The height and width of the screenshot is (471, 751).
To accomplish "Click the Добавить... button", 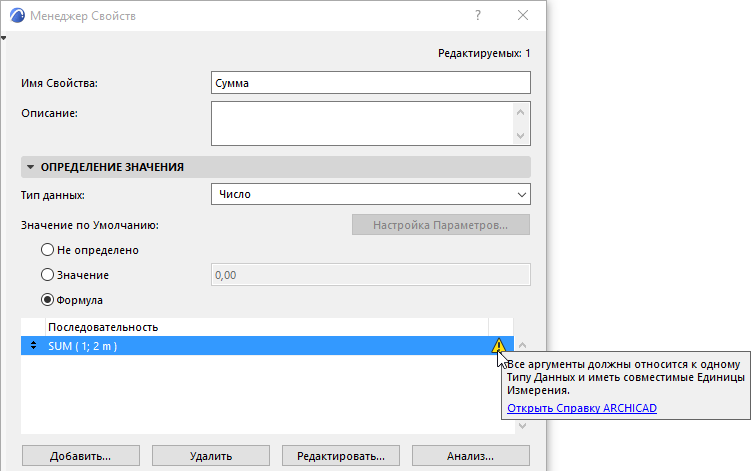I will (81, 456).
